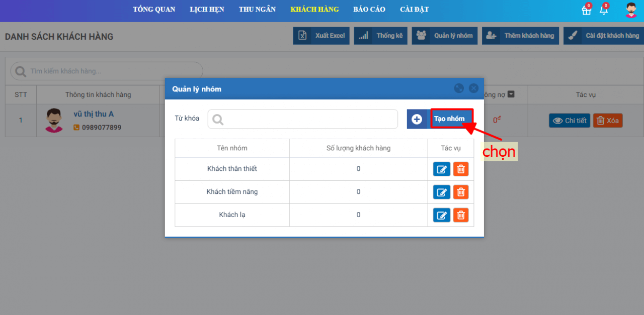Click the user avatar in header
Viewport: 644px width, 315px height.
pos(631,10)
